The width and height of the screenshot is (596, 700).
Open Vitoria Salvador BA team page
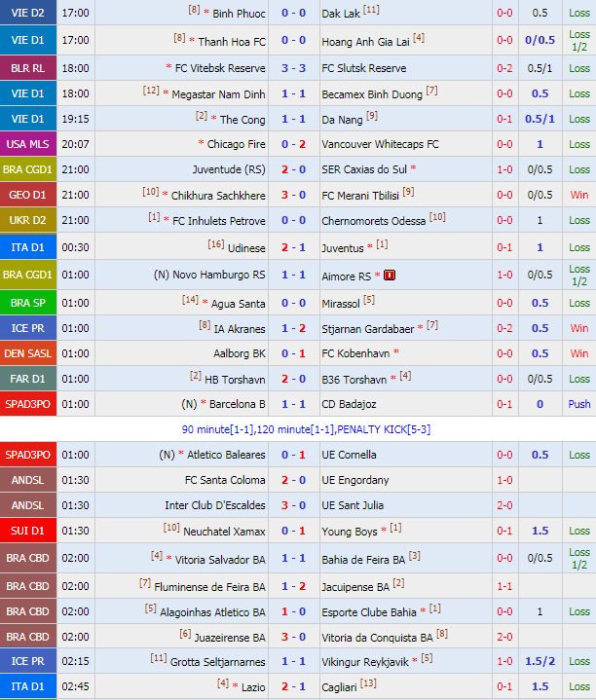[x=220, y=560]
